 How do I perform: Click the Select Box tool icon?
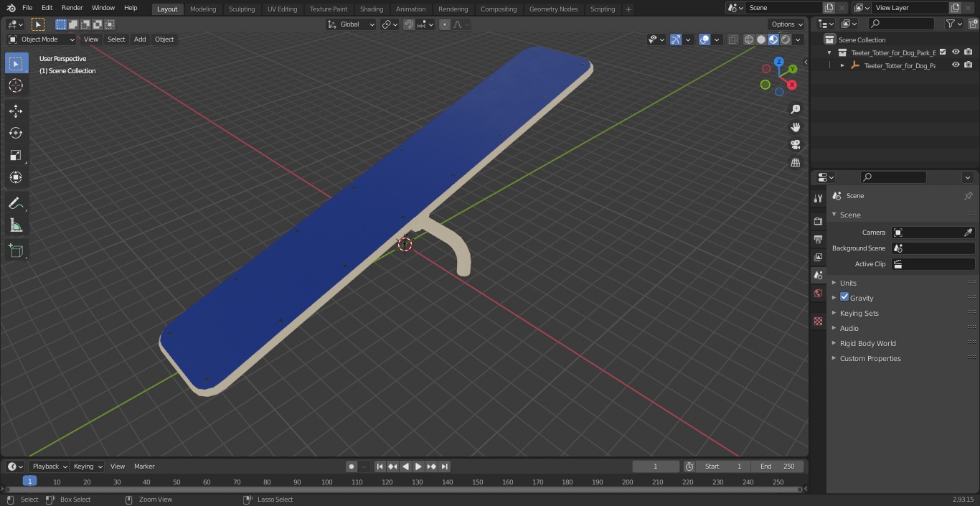(16, 63)
